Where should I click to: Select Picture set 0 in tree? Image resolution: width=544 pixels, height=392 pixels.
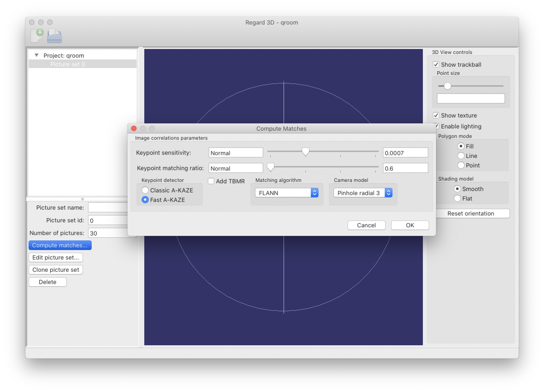(x=68, y=64)
